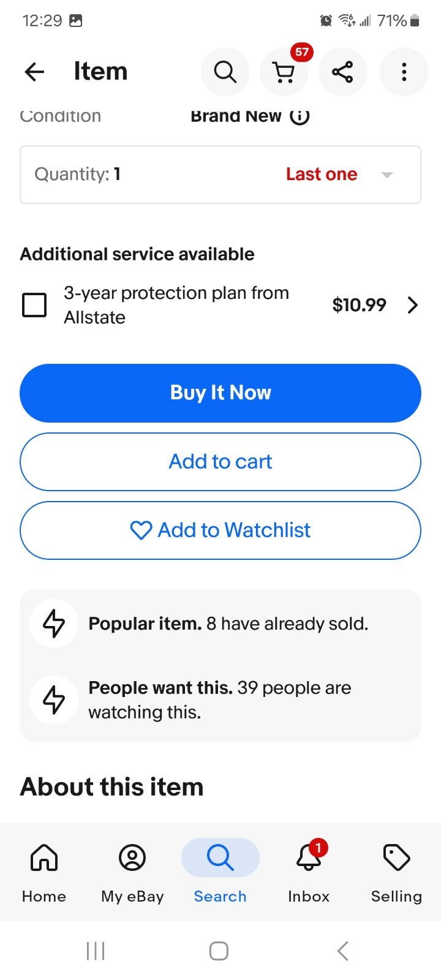Open shopping cart with 57 badge
Screen dimensions: 441x980
click(284, 72)
